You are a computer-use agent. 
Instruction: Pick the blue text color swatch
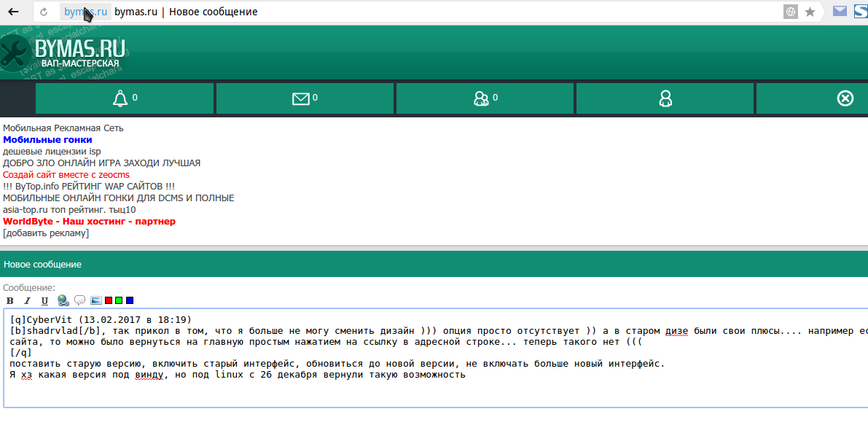(x=130, y=300)
